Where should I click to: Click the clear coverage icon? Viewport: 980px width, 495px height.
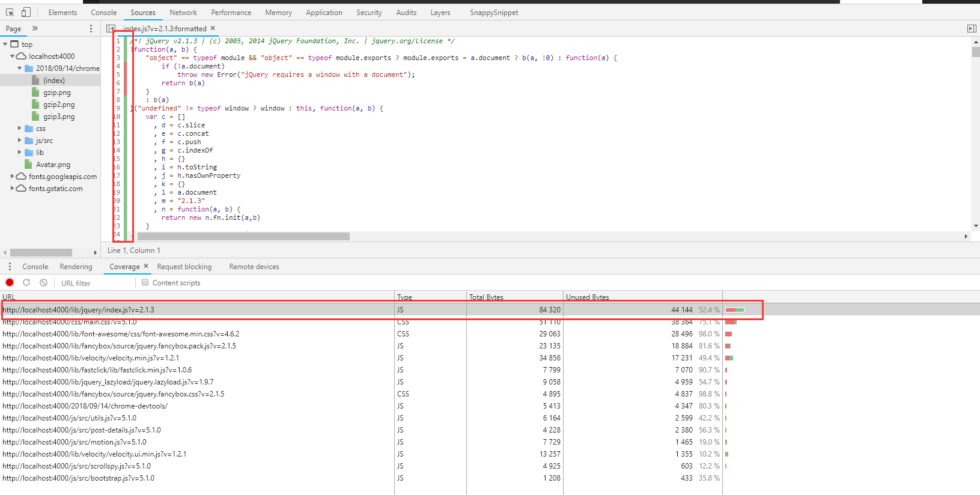[43, 282]
